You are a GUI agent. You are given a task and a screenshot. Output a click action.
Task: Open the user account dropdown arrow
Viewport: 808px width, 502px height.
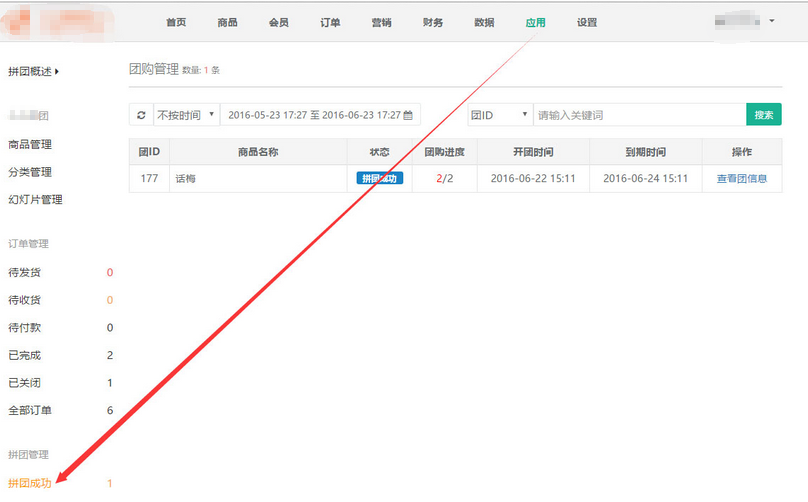771,21
